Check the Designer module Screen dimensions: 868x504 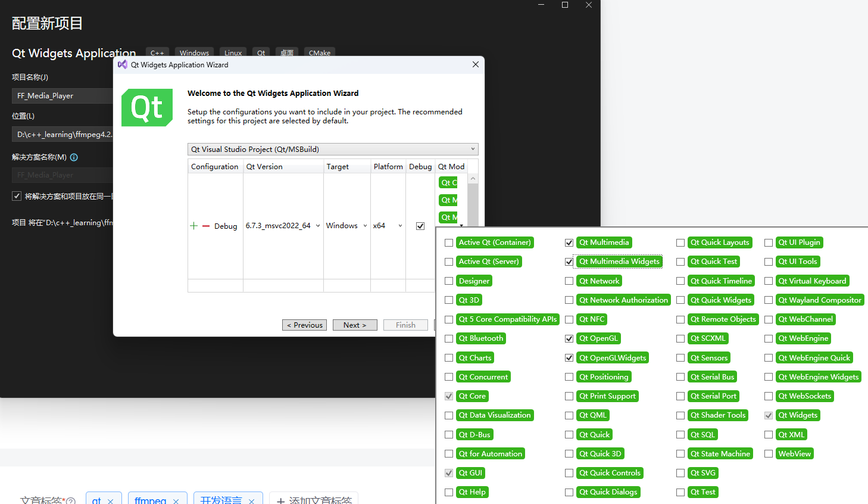pos(449,281)
